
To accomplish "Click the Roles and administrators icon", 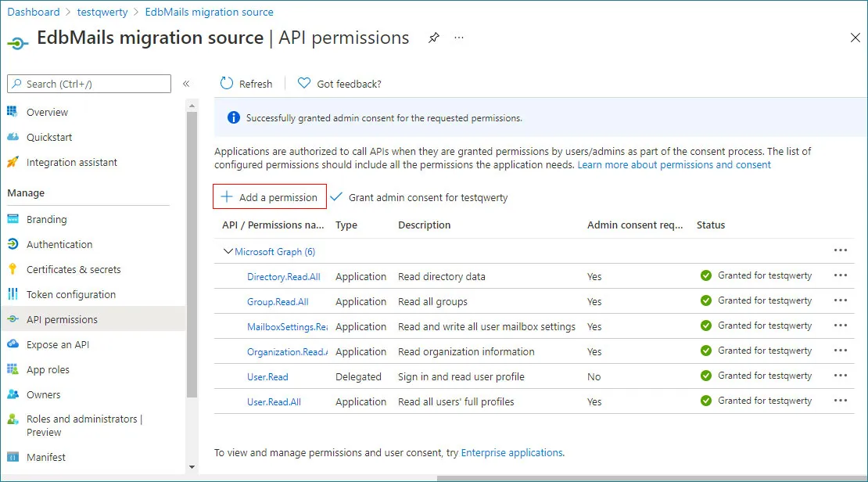I will [13, 419].
